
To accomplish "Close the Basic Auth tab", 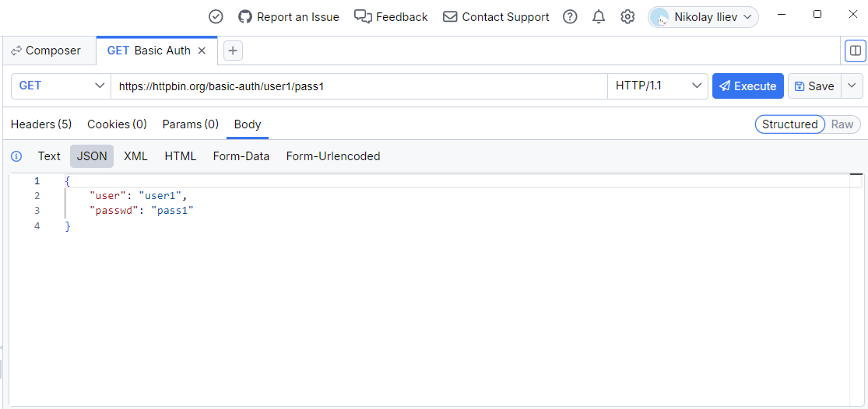I will [x=202, y=51].
